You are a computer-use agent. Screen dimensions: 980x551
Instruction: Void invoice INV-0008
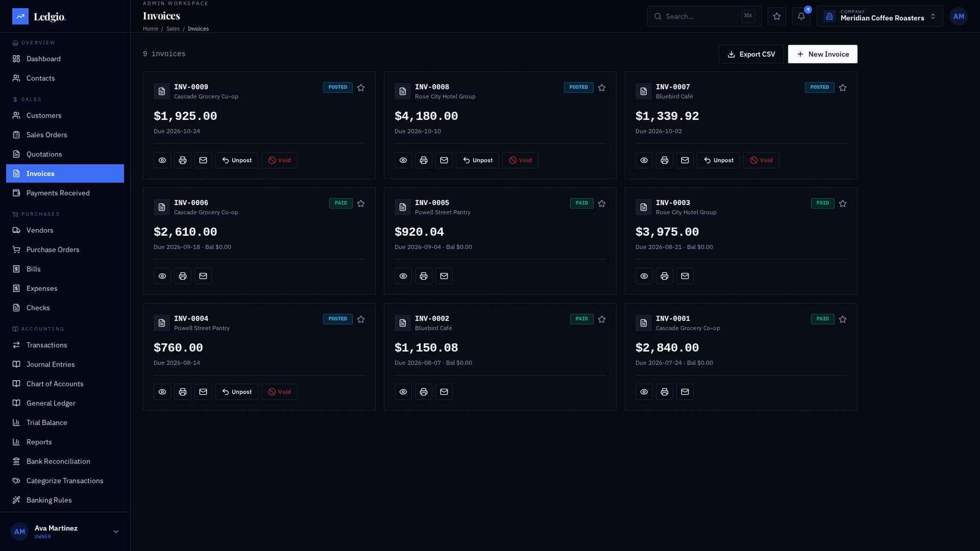521,160
